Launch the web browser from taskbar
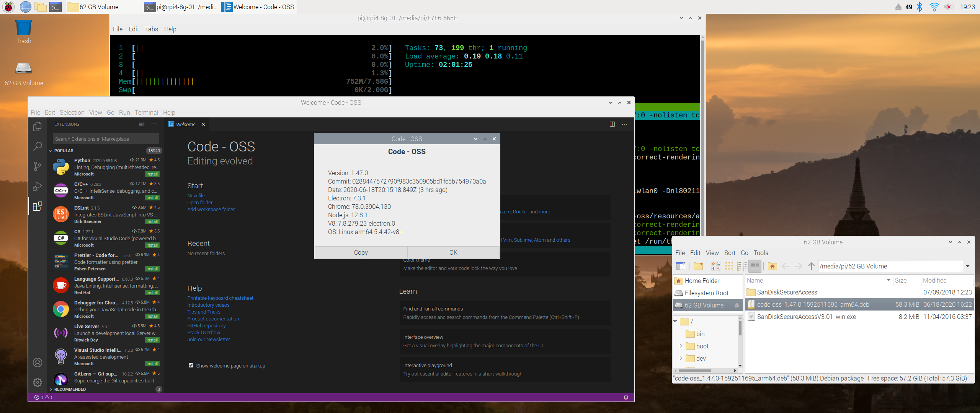Screen dimensions: 980x413 (25, 7)
